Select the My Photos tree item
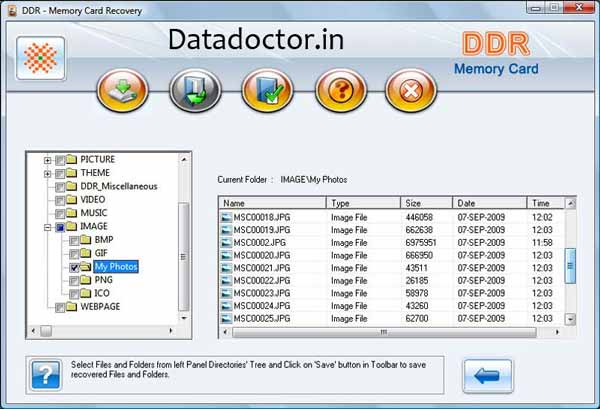Viewport: 600px width, 409px height. [116, 266]
